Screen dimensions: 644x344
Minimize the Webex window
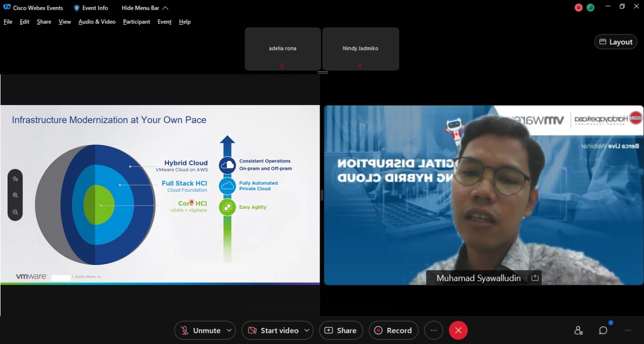click(609, 7)
